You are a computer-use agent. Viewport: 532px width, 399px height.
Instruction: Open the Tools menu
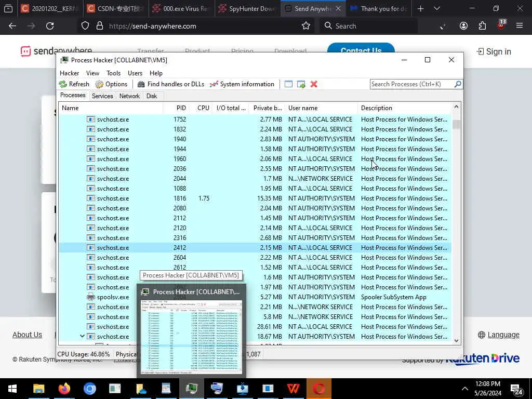point(113,73)
